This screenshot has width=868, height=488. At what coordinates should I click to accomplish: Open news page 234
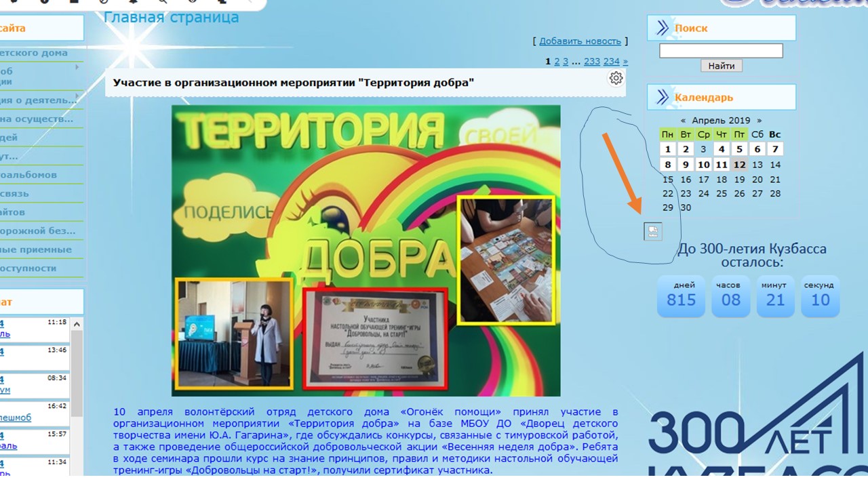click(611, 62)
